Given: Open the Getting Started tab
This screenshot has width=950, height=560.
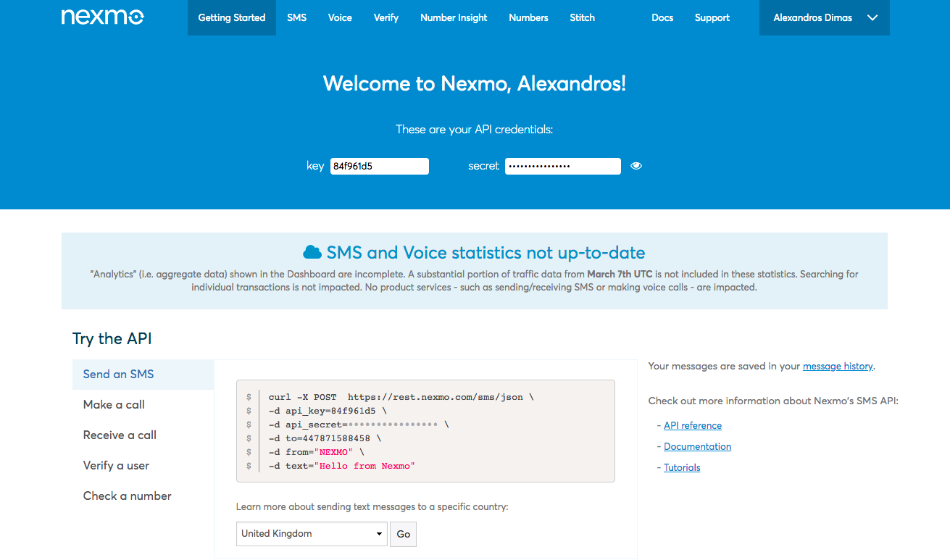Looking at the screenshot, I should [231, 17].
